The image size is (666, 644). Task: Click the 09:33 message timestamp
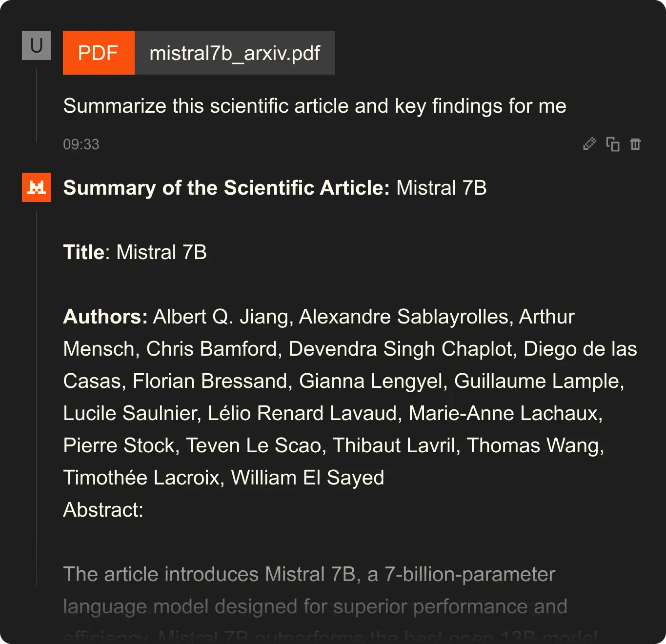[81, 144]
